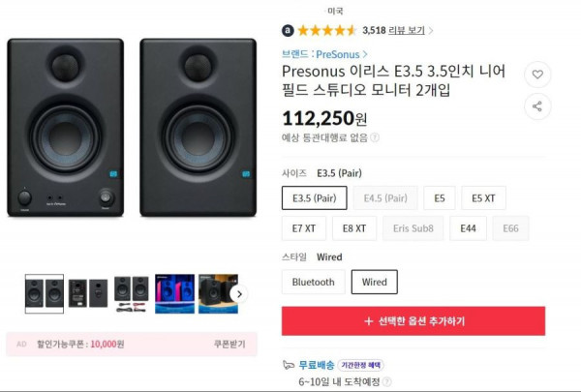
Task: Select the Wired style option
Action: tap(374, 282)
